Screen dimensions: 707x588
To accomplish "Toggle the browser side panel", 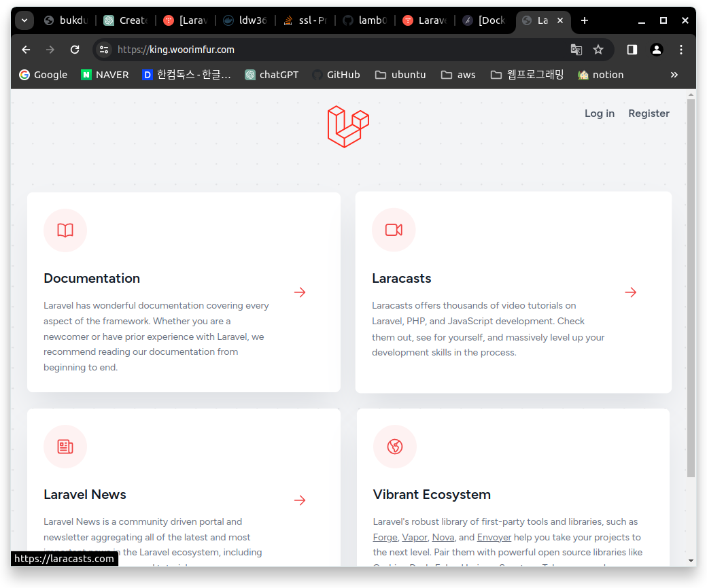I will [x=632, y=50].
